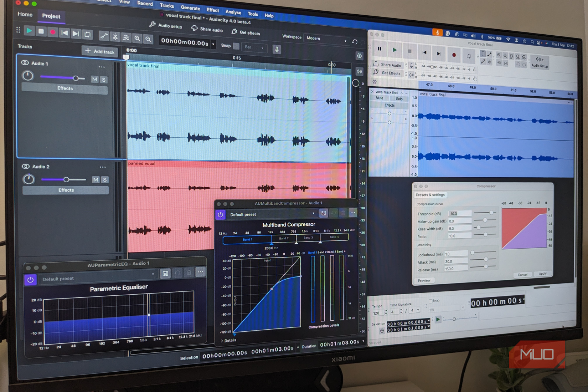588x392 pixels.
Task: Open the Bar snap unit dropdown
Action: pos(254,47)
